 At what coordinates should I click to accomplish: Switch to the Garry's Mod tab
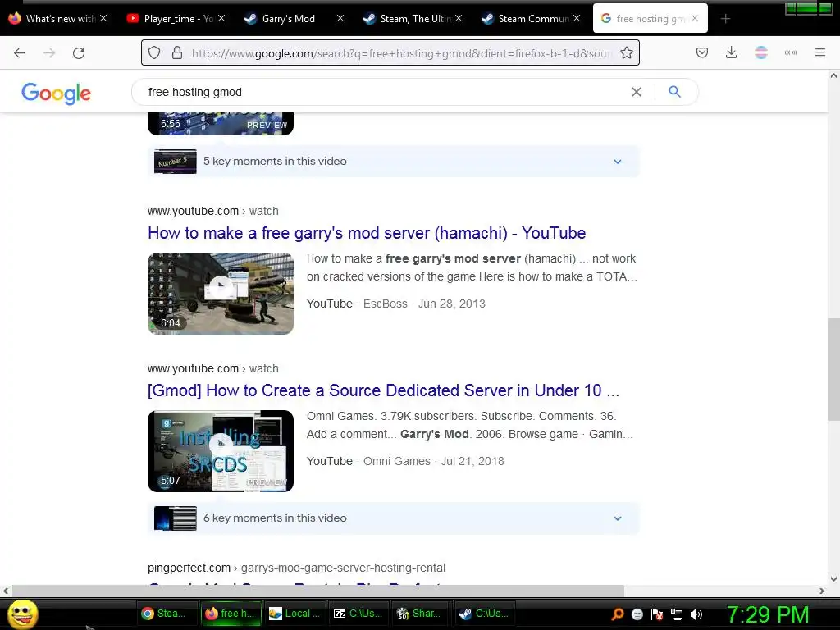[288, 19]
